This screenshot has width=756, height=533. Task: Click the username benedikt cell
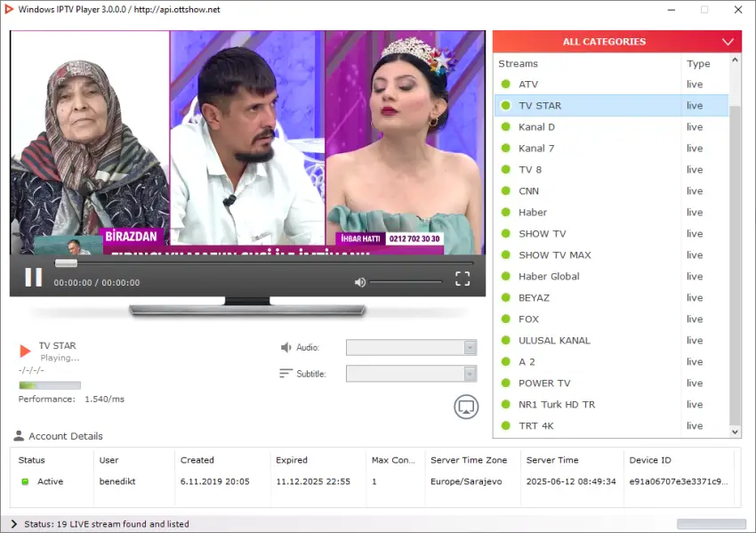coord(117,481)
